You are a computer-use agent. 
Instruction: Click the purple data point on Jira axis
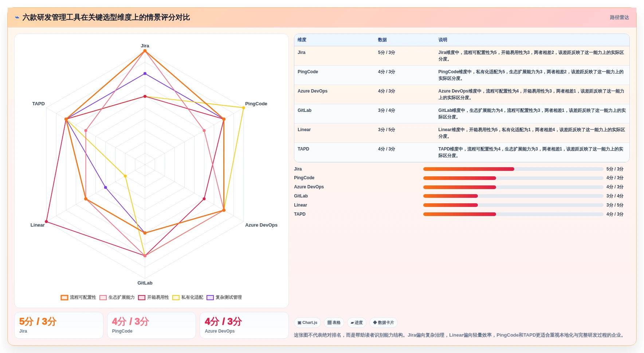(x=145, y=74)
